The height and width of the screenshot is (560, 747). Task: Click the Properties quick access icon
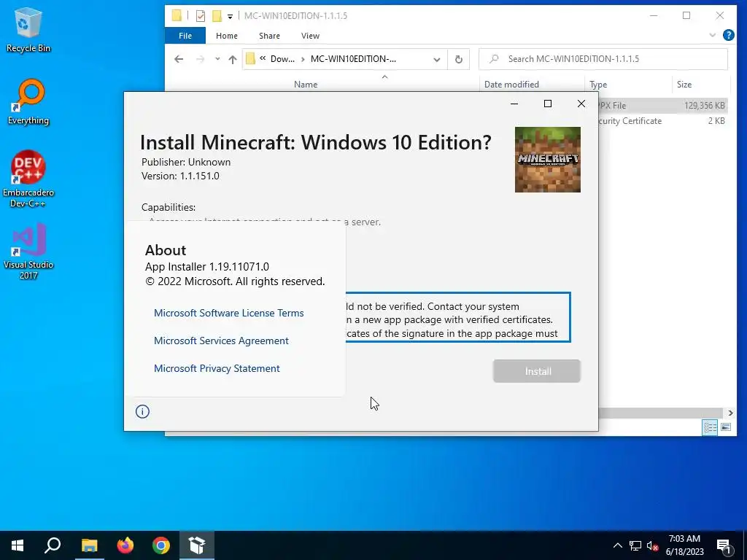tap(201, 16)
